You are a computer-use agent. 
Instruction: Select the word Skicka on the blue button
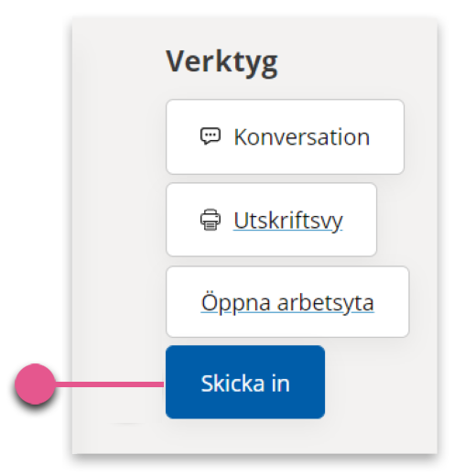232,384
